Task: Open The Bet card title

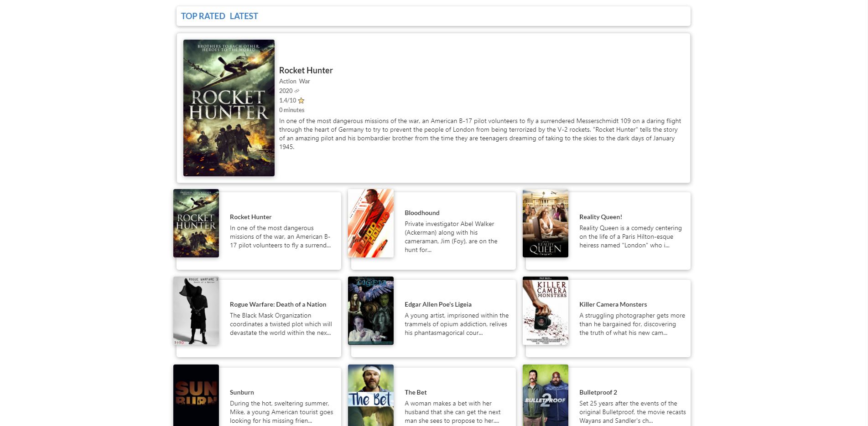Action: click(416, 392)
